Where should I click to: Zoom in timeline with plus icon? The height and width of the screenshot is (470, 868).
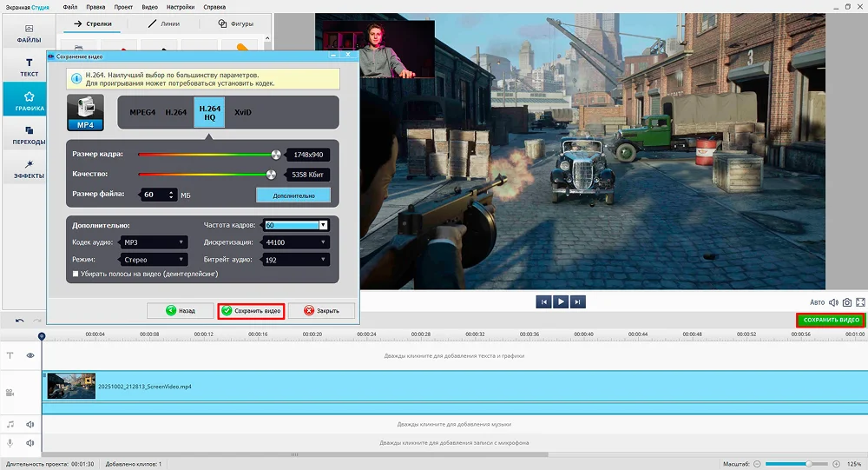coord(836,465)
